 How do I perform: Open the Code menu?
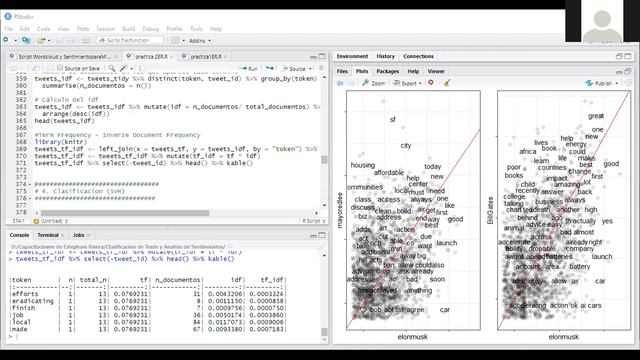point(43,29)
